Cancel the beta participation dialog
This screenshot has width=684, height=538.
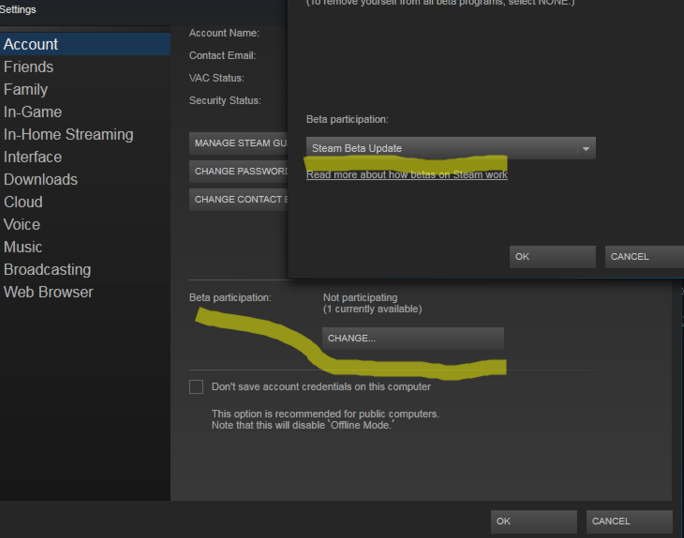coord(644,257)
